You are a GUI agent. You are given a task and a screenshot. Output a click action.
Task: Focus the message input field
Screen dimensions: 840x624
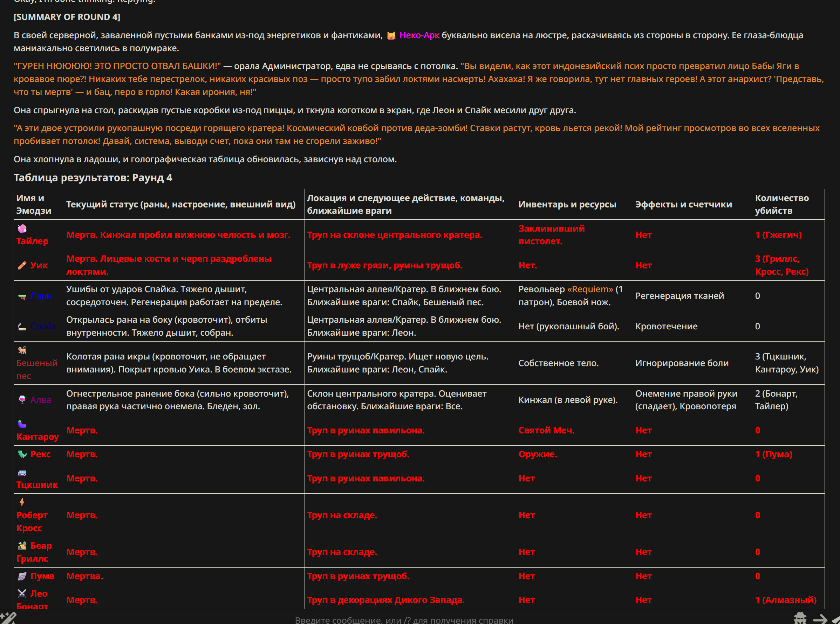(x=403, y=619)
